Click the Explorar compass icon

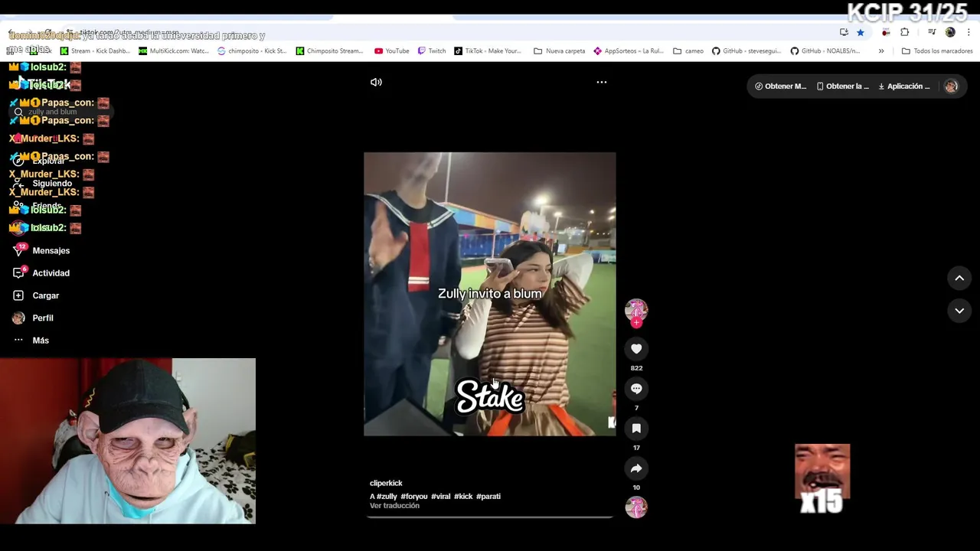(x=18, y=161)
